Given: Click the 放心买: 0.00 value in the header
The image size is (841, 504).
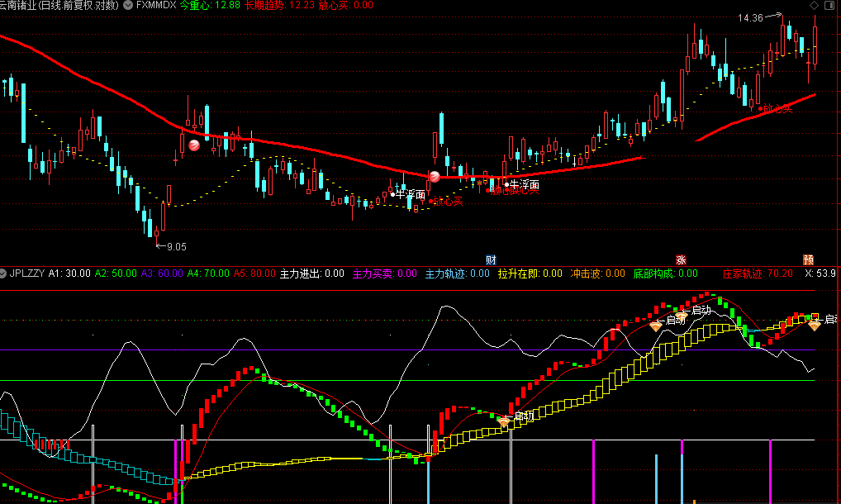Looking at the screenshot, I should pos(346,5).
